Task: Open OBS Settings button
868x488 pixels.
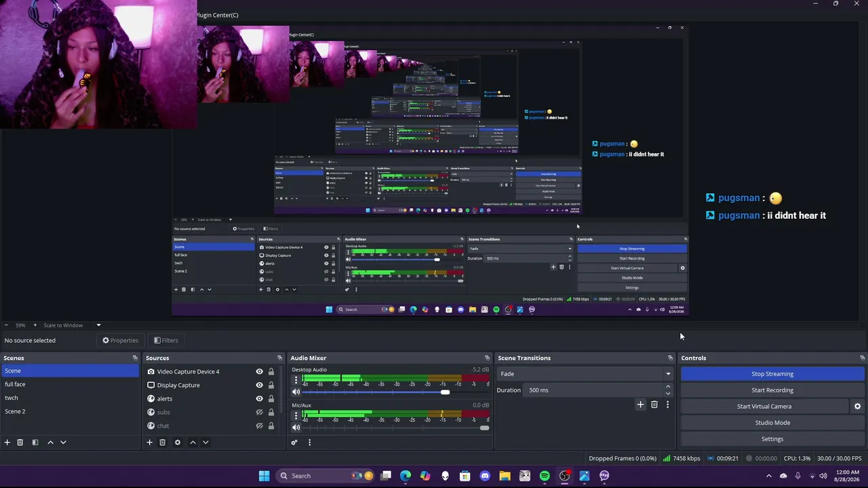Action: (772, 439)
